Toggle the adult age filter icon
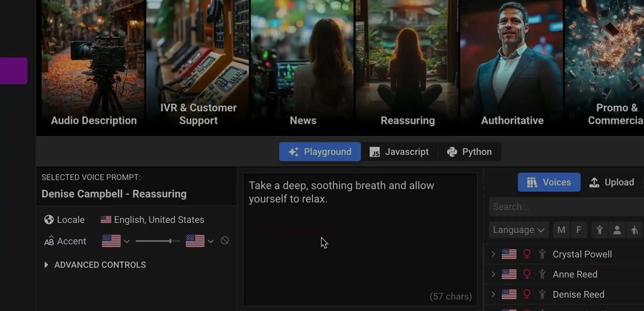The height and width of the screenshot is (311, 644). click(x=617, y=230)
